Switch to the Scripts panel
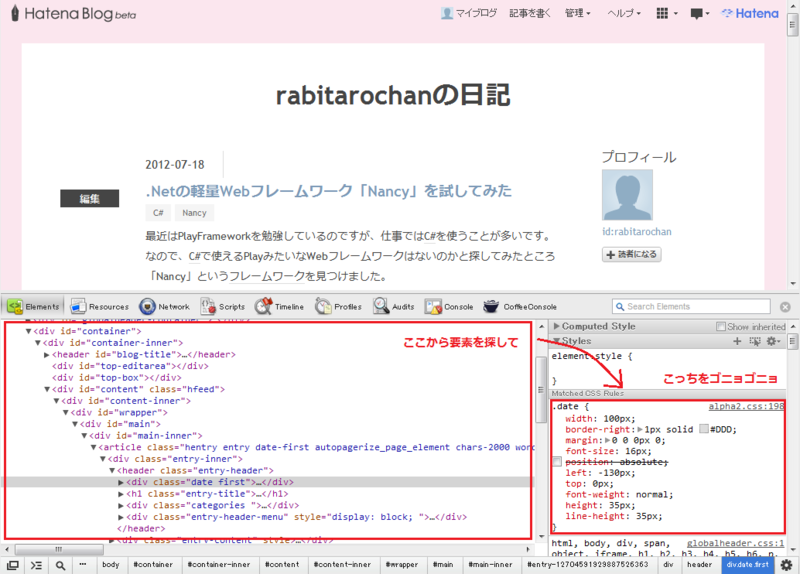Viewport: 800px width, 574px height. click(223, 307)
